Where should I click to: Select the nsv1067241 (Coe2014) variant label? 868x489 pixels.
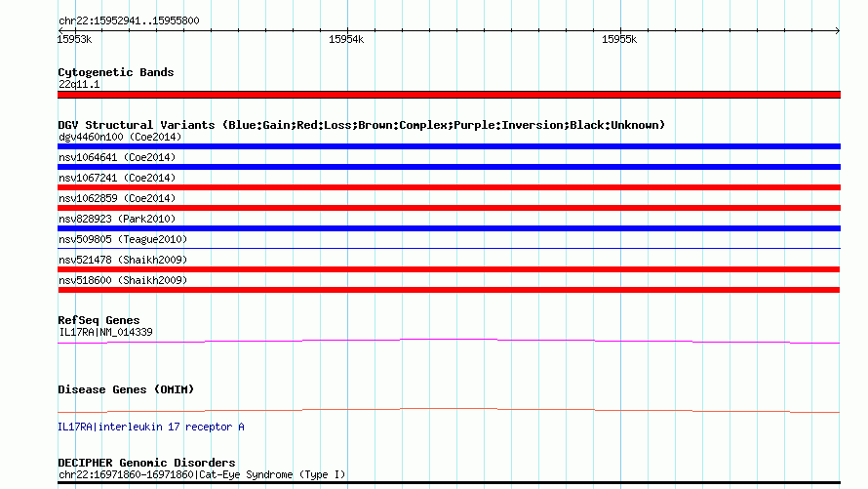pos(117,178)
